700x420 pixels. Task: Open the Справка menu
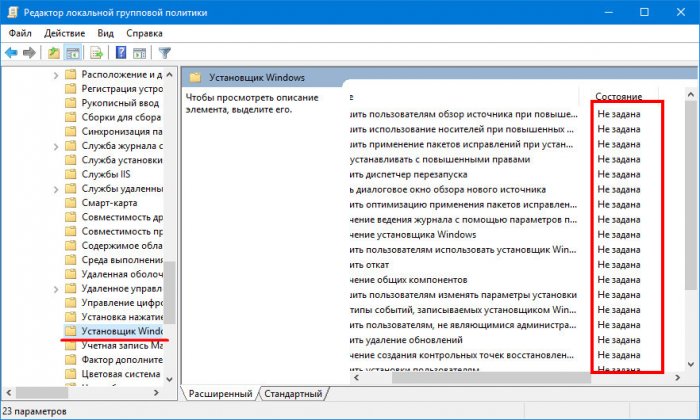pyautogui.click(x=144, y=33)
